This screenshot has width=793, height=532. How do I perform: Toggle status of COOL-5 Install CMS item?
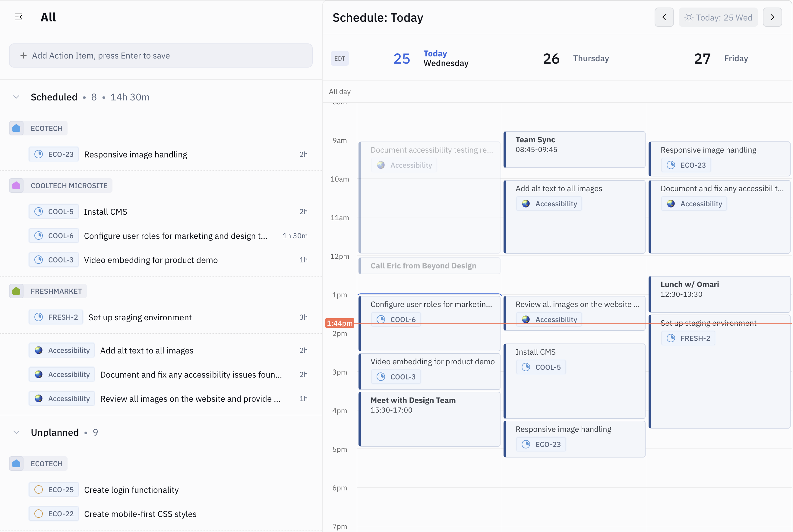tap(39, 211)
